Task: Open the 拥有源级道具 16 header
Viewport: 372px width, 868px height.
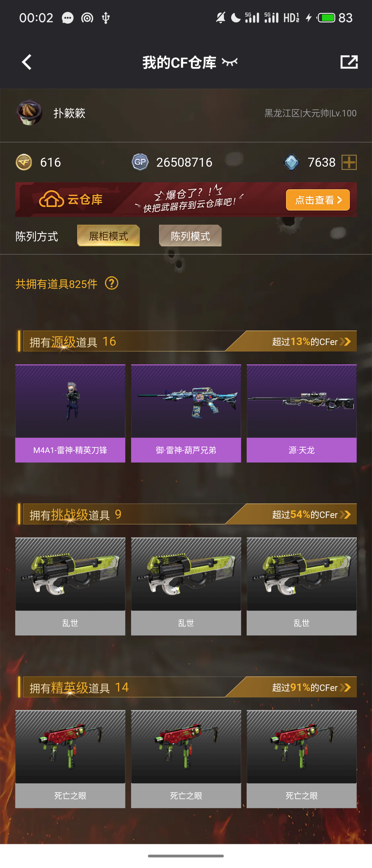Action: 73,341
